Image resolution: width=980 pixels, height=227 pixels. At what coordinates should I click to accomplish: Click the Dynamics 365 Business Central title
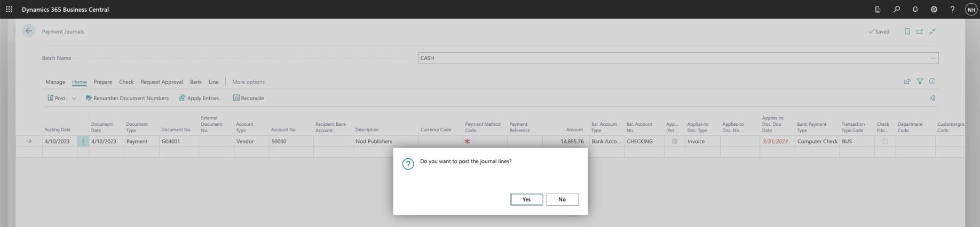pos(65,9)
